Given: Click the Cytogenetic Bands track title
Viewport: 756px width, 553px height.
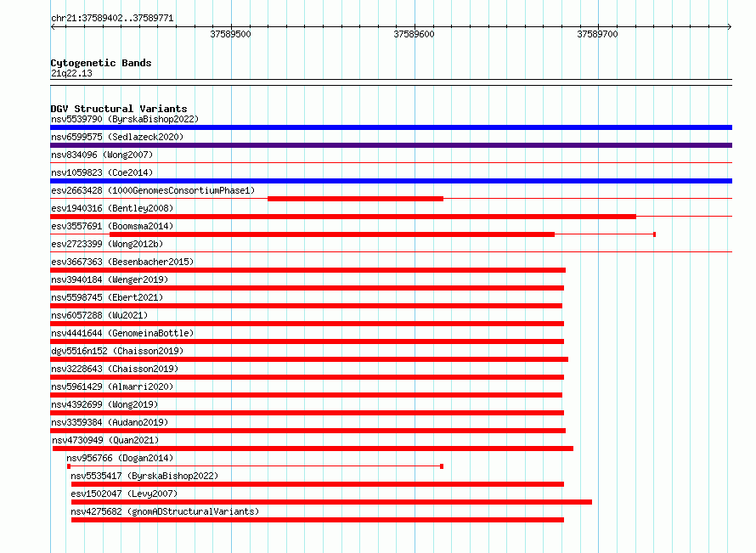Looking at the screenshot, I should point(101,63).
